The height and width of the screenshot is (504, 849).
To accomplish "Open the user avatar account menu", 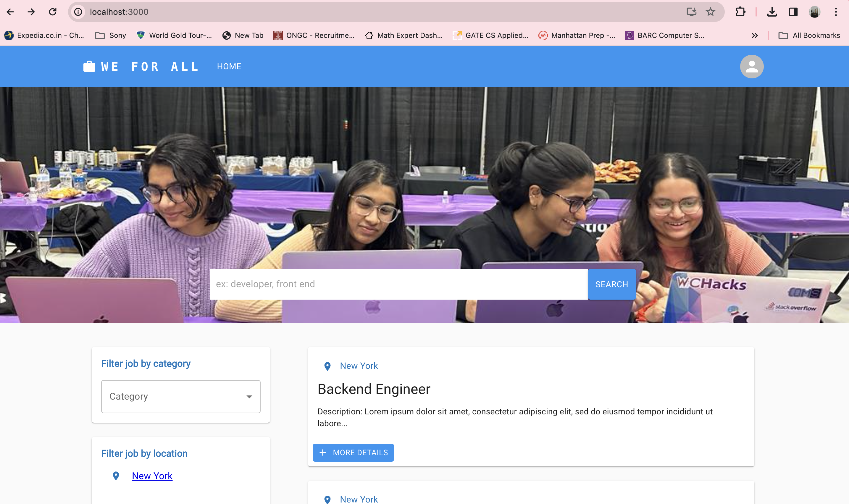I will [752, 67].
